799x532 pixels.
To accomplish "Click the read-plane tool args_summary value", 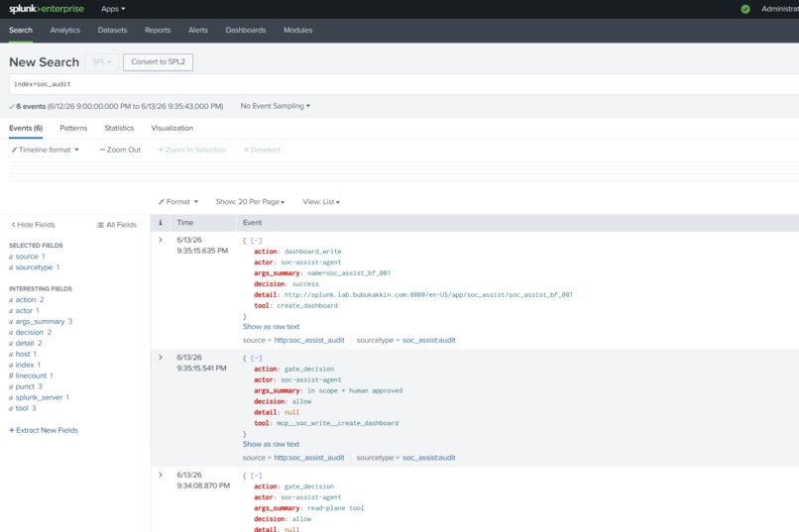I will (x=336, y=508).
